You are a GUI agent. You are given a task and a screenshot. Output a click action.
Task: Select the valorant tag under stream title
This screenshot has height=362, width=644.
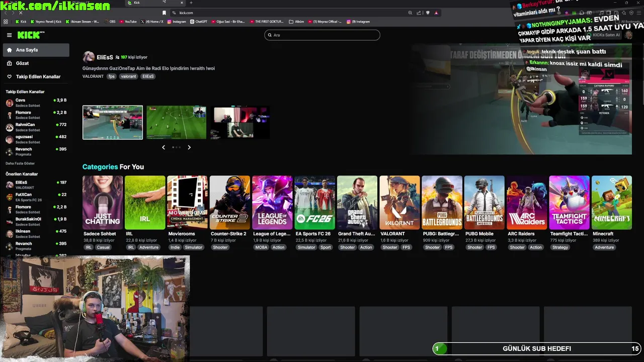128,76
